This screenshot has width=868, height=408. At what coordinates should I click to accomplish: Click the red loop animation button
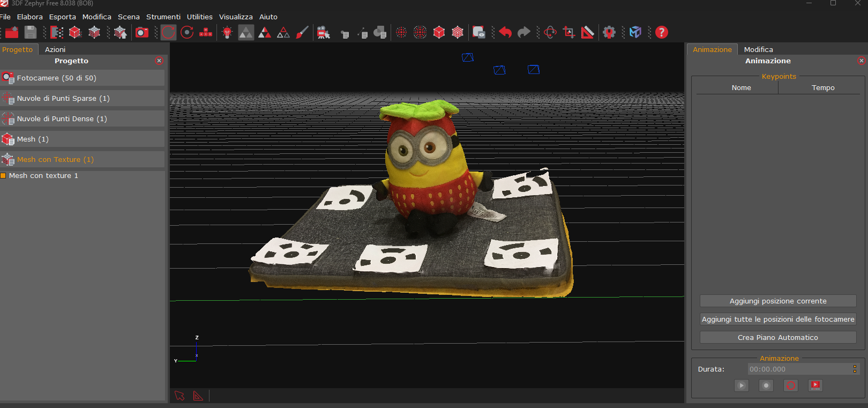(x=791, y=385)
